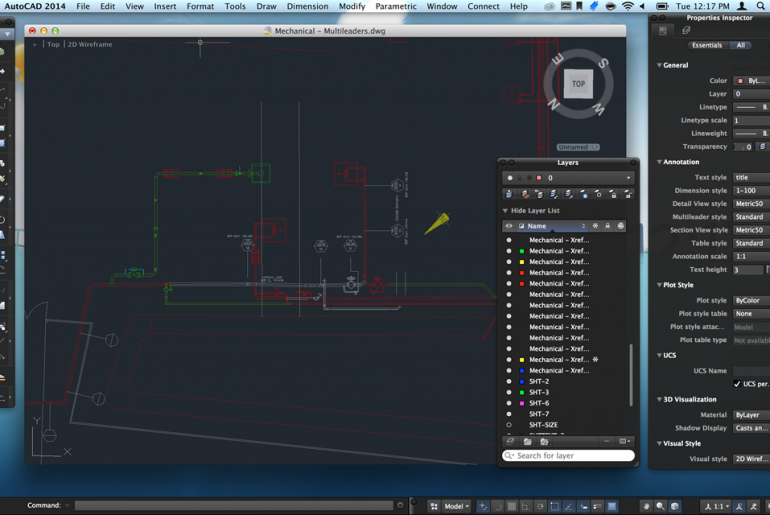770x515 pixels.
Task: Toggle visibility of the SHT-2 layer
Action: [509, 382]
